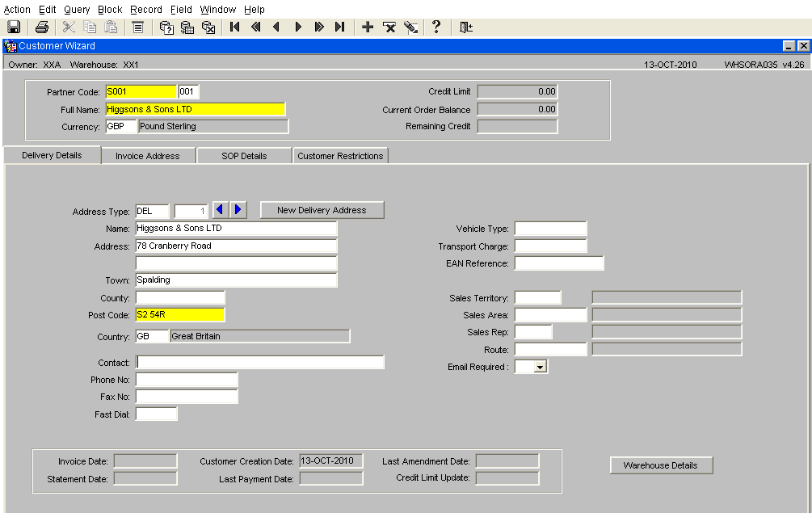Image resolution: width=812 pixels, height=513 pixels.
Task: Click the Town field Spalding
Action: 236,280
